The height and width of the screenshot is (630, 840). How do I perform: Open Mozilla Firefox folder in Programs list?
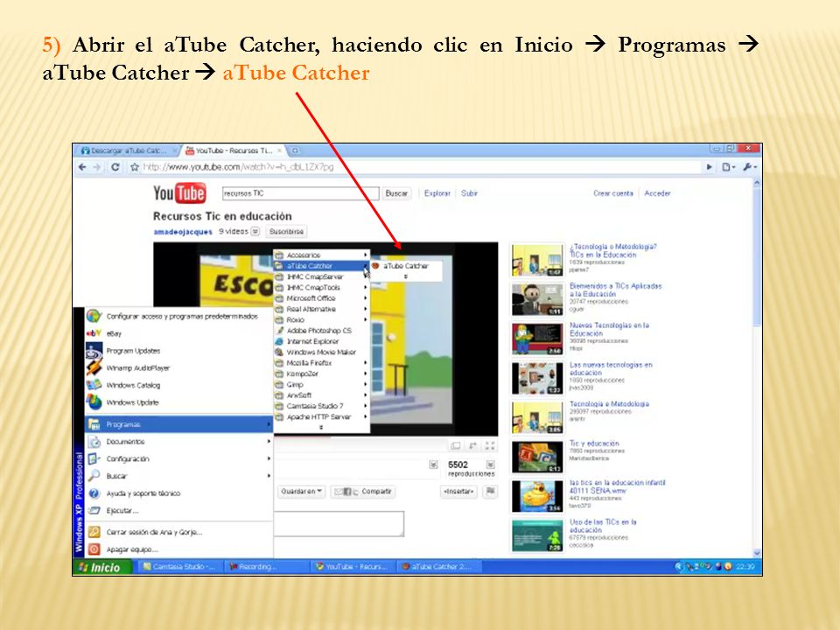click(321, 362)
